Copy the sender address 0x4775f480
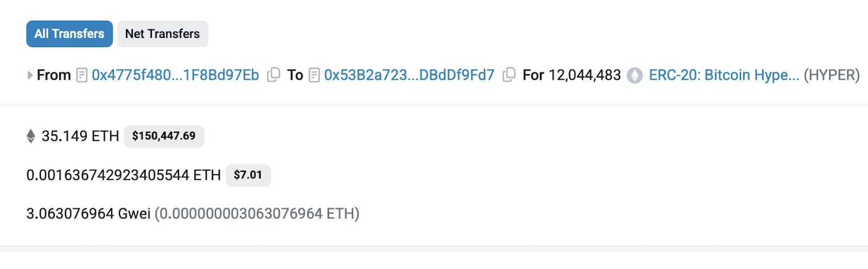Image resolution: width=868 pixels, height=269 pixels. coord(274,75)
